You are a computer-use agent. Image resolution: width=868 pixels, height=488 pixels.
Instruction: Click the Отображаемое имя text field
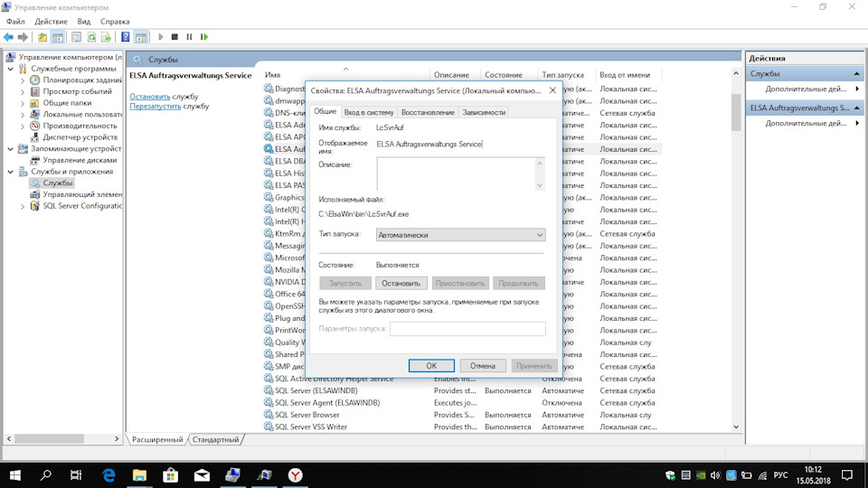click(x=459, y=144)
